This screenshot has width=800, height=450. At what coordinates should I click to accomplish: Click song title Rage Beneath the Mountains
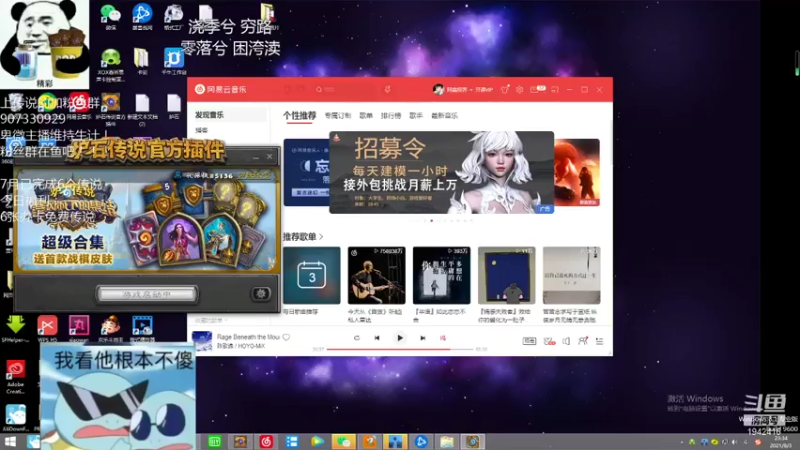248,337
